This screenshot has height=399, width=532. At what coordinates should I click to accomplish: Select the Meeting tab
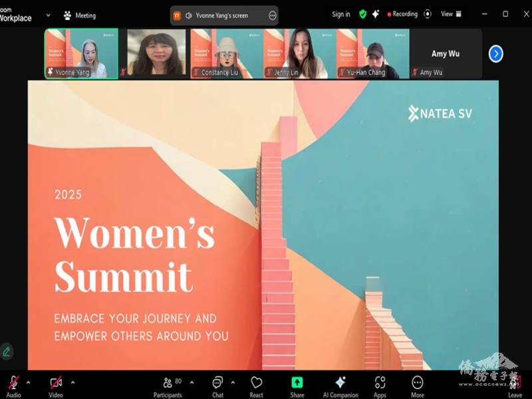pyautogui.click(x=79, y=15)
